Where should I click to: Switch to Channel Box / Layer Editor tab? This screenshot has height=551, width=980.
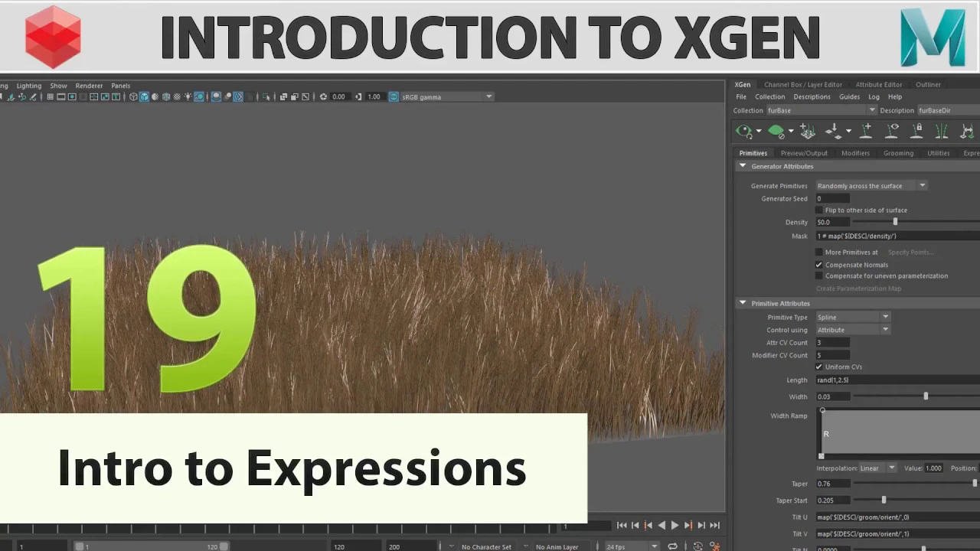click(x=802, y=84)
